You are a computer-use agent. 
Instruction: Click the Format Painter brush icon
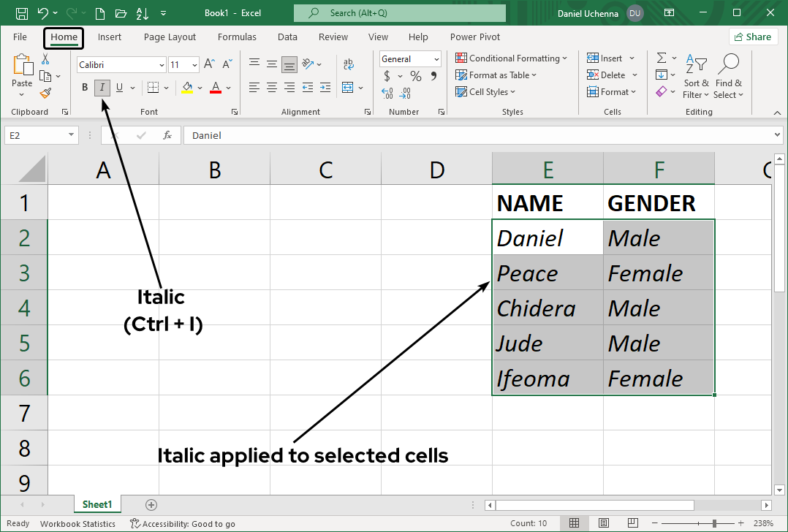coord(45,93)
